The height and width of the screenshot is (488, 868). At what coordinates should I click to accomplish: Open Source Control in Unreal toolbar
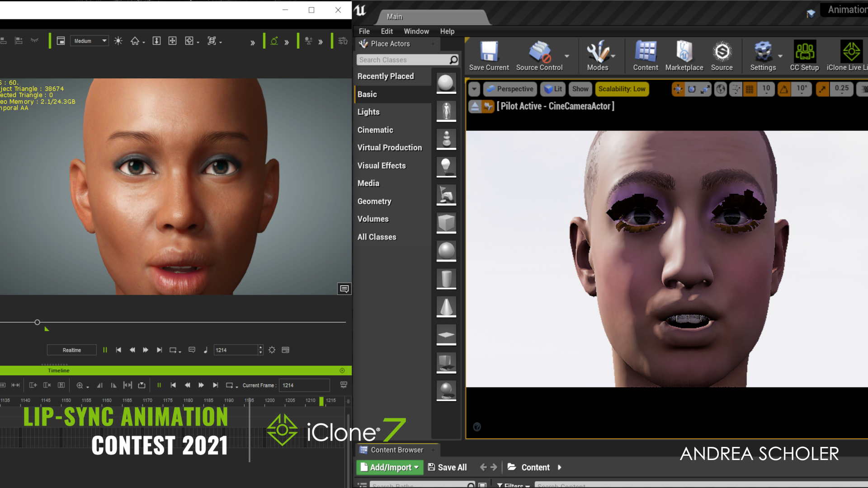539,56
